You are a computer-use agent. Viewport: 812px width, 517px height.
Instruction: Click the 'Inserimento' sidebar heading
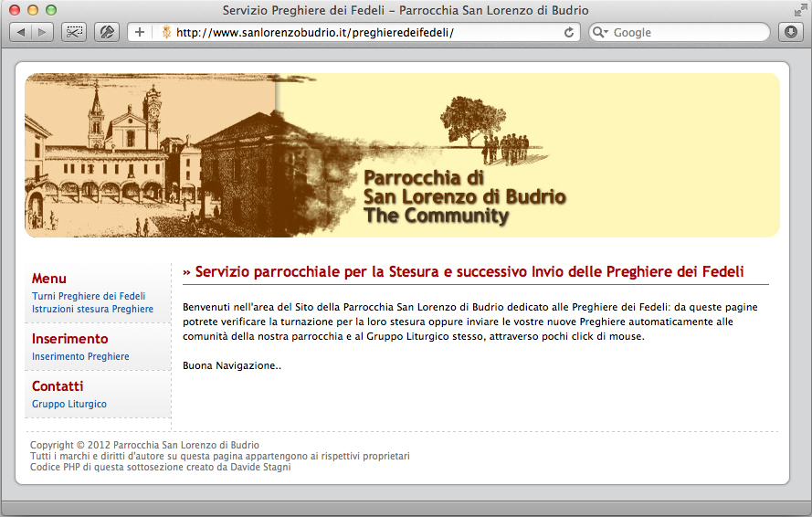tap(70, 339)
